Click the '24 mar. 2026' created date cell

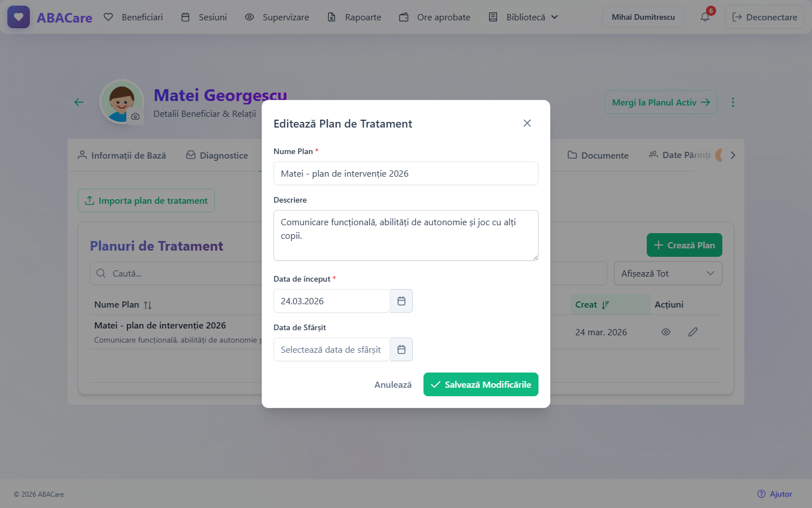601,332
